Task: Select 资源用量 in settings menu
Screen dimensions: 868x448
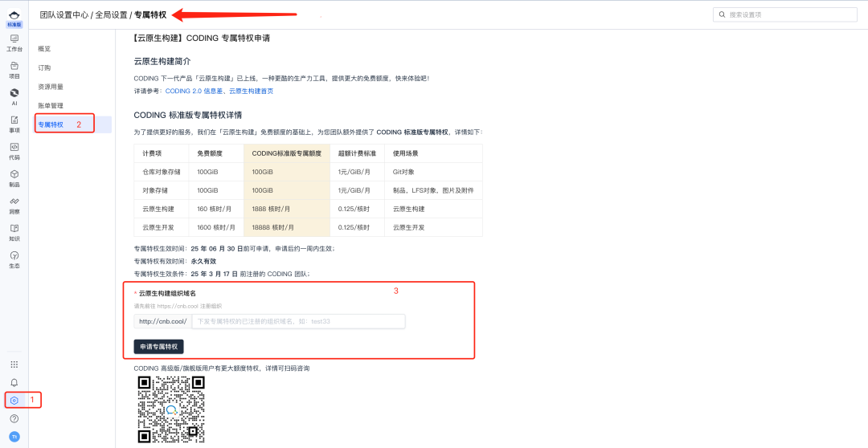Action: (51, 87)
